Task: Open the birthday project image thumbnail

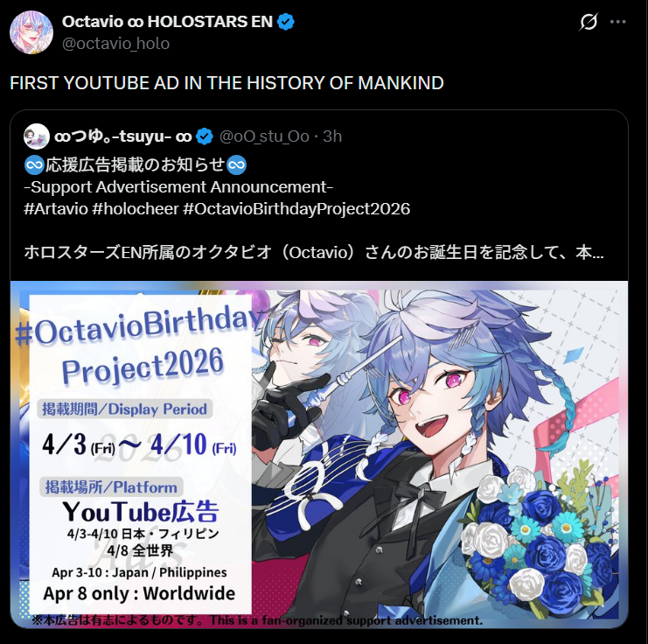Action: [x=319, y=454]
